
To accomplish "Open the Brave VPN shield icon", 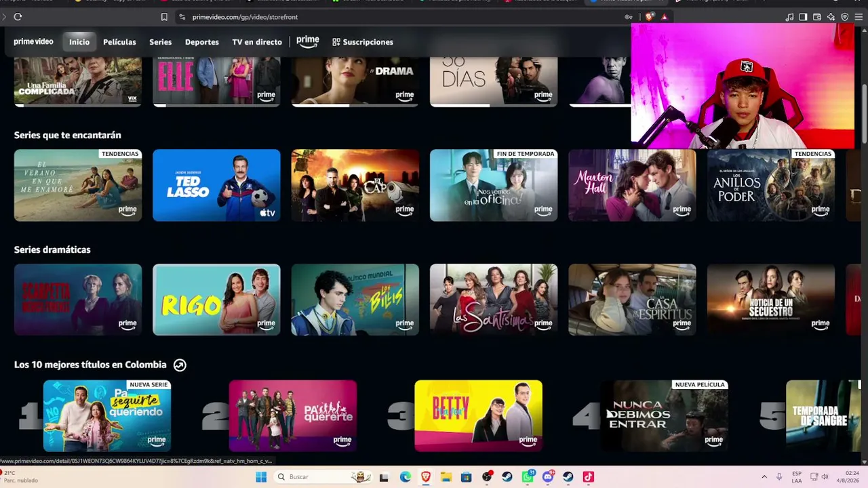I will (x=844, y=17).
